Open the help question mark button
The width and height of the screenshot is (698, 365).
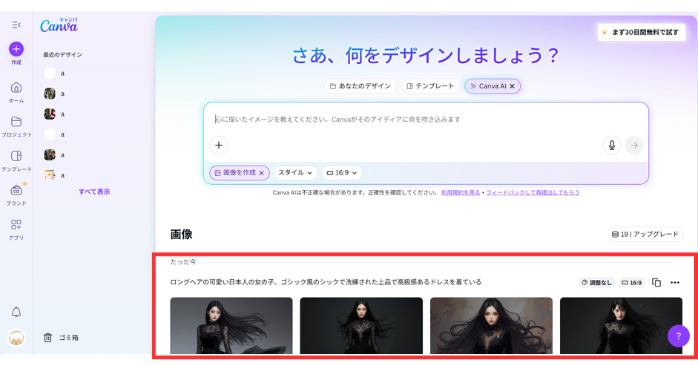pos(678,336)
